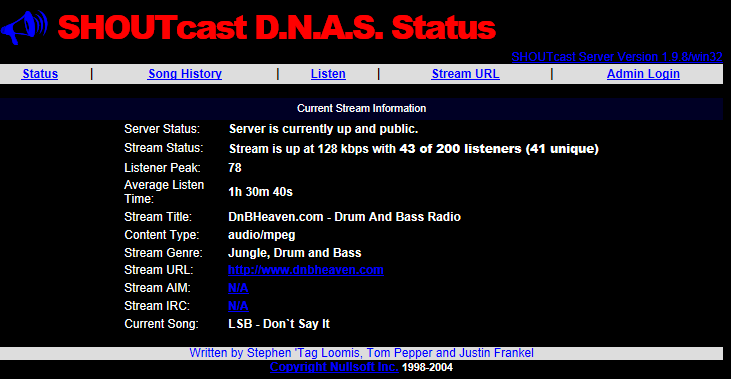Click the content type 'audio/mpeg'
This screenshot has width=731, height=379.
(262, 234)
